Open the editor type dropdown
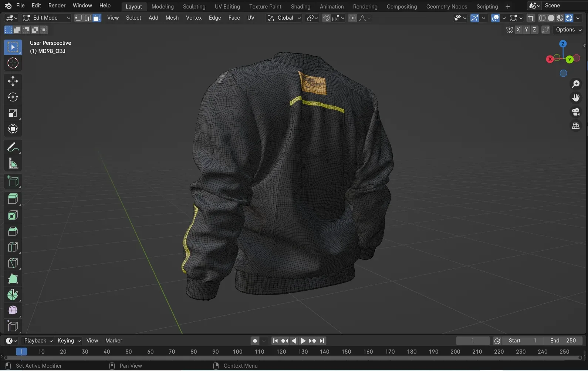This screenshot has width=588, height=371. pyautogui.click(x=11, y=18)
